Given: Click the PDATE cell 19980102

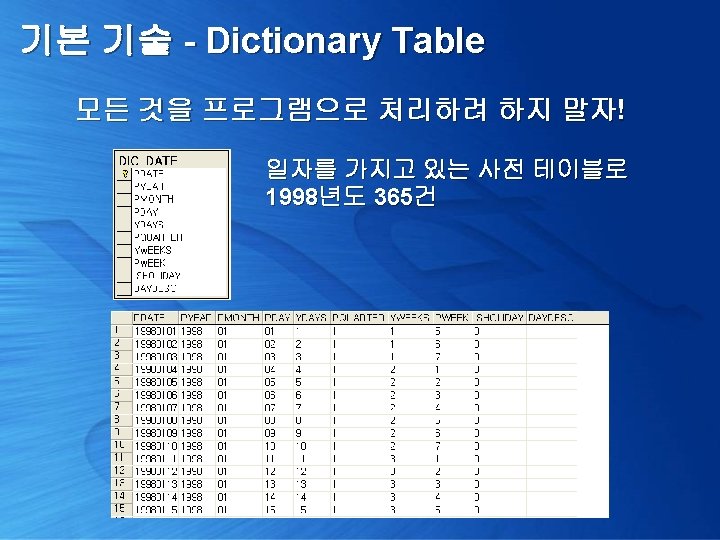Looking at the screenshot, I should pos(155,344).
